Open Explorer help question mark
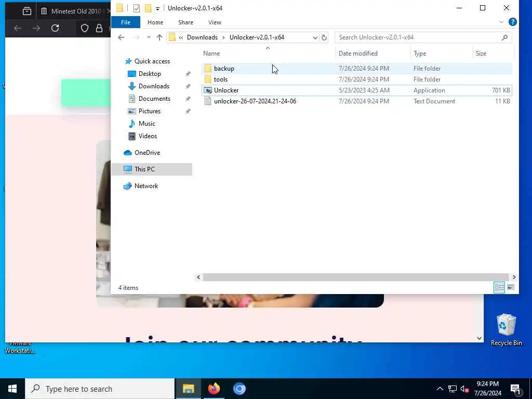Screen dimensions: 532x399 point(513,22)
